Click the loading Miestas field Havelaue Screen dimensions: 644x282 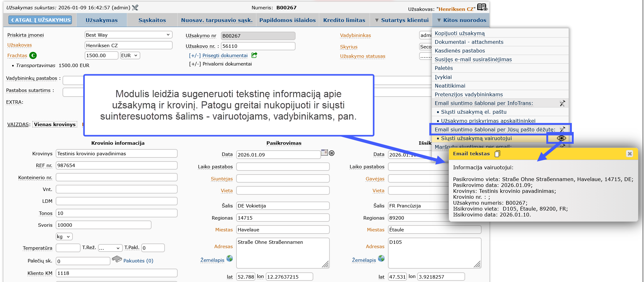[x=283, y=230]
